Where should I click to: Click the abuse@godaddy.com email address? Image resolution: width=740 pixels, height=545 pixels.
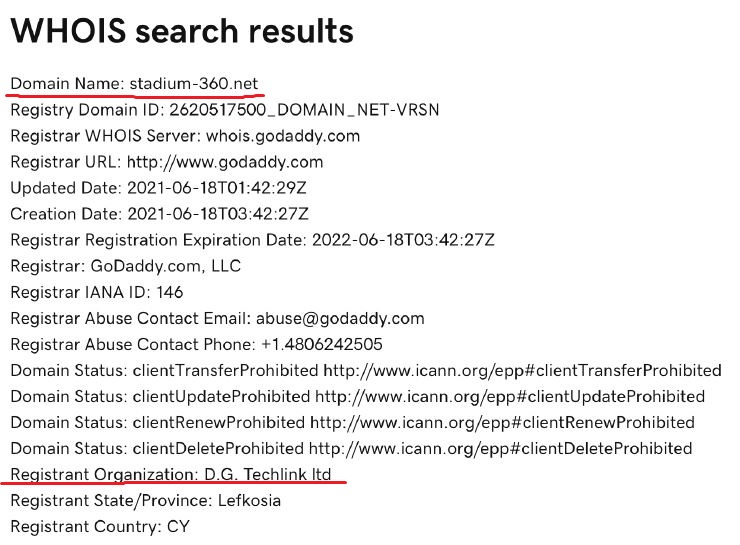pos(340,318)
